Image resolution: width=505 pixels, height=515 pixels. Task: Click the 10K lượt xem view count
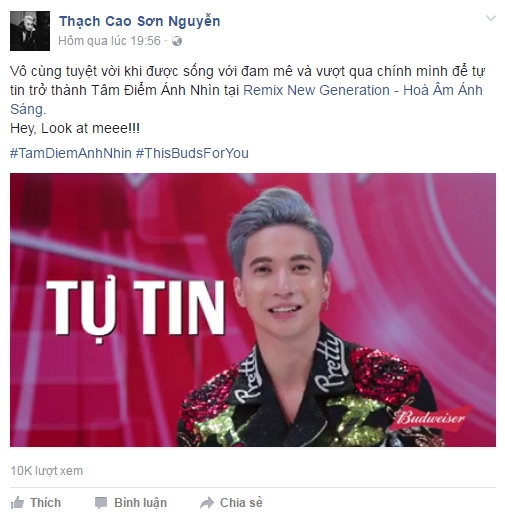[47, 471]
